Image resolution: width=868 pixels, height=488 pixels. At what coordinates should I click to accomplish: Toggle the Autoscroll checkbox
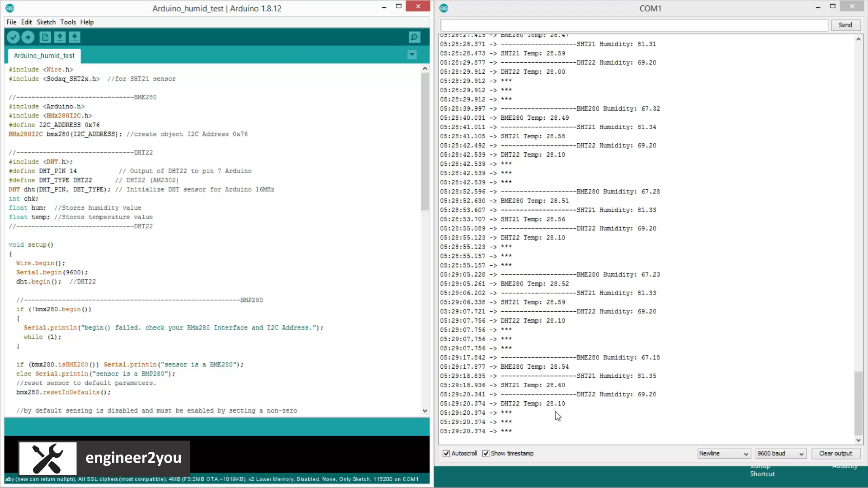446,453
